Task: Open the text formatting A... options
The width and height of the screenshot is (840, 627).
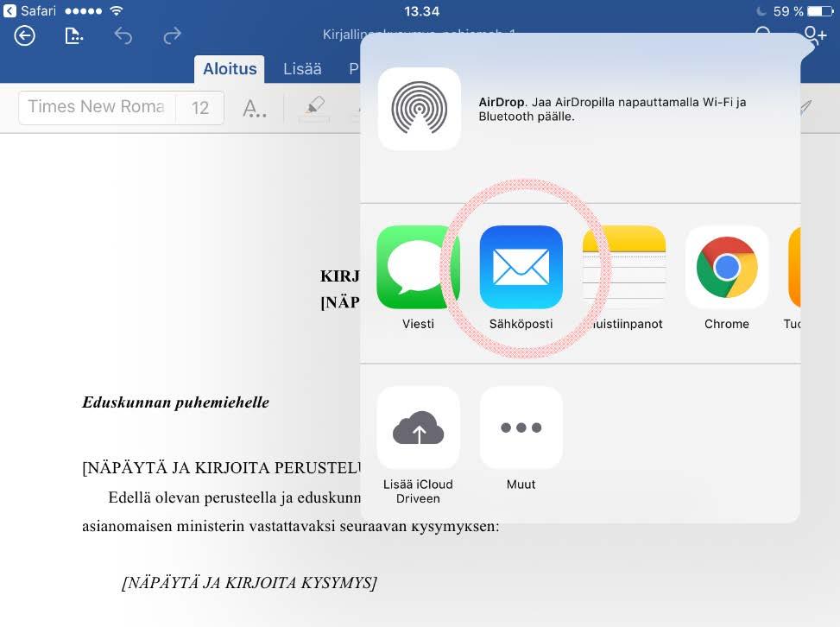Action: pyautogui.click(x=254, y=108)
